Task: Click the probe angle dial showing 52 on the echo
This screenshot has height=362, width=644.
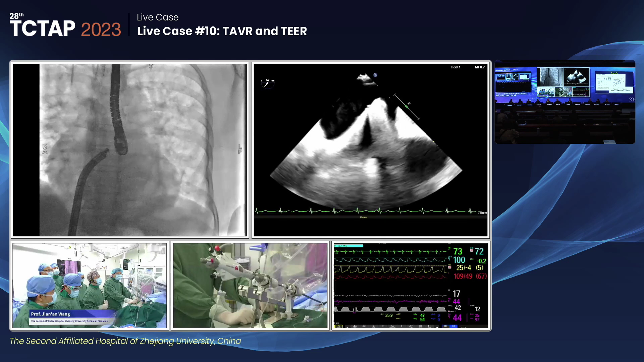Action: point(268,83)
